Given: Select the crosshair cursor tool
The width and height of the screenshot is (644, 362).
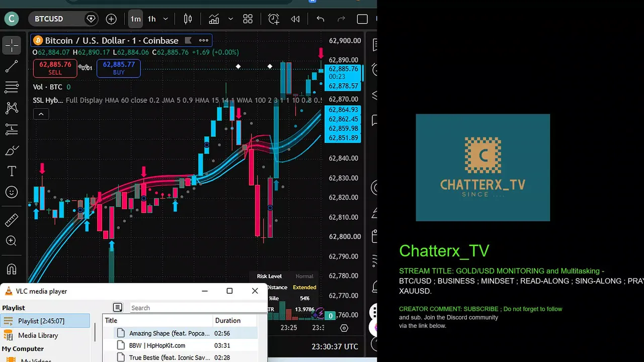Looking at the screenshot, I should 12,45.
